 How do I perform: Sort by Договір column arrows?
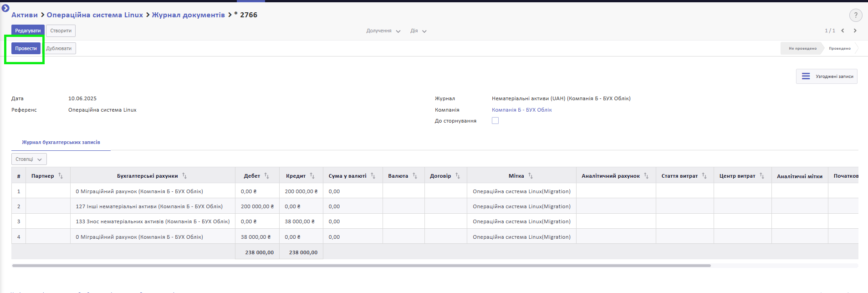pos(458,176)
